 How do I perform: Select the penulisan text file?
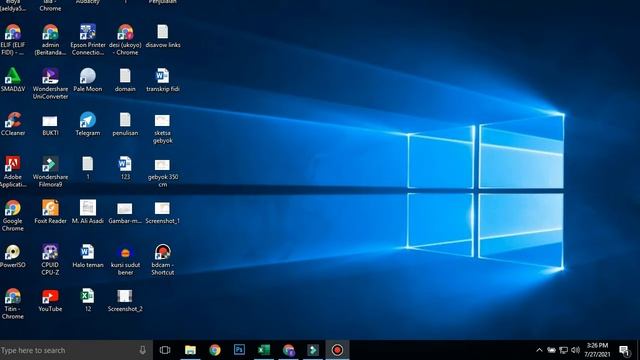pos(125,124)
